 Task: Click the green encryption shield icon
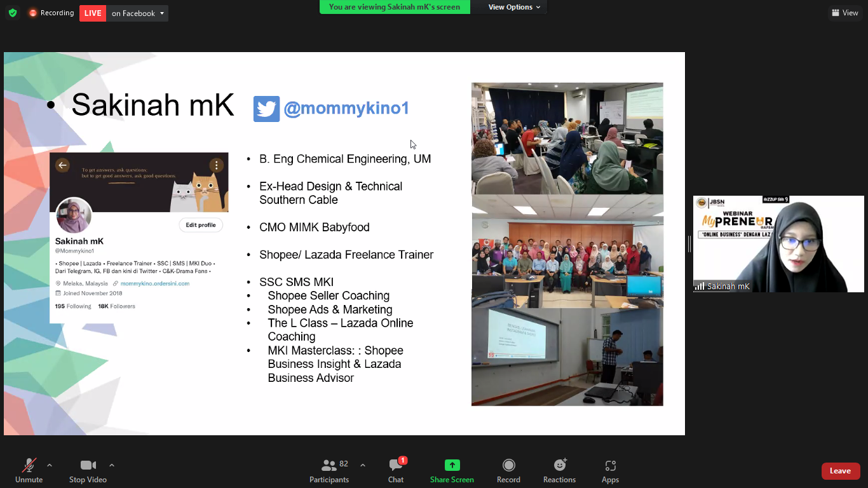13,13
